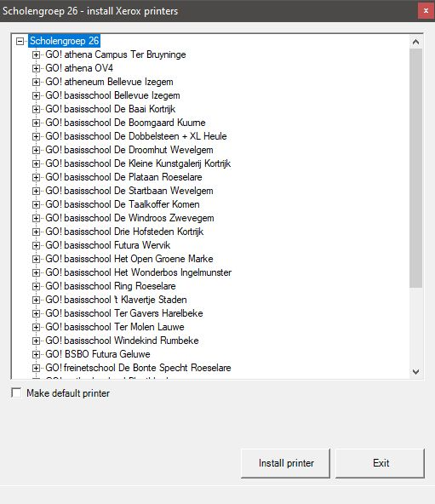435x504 pixels.
Task: Click the Install printer button
Action: pos(285,463)
